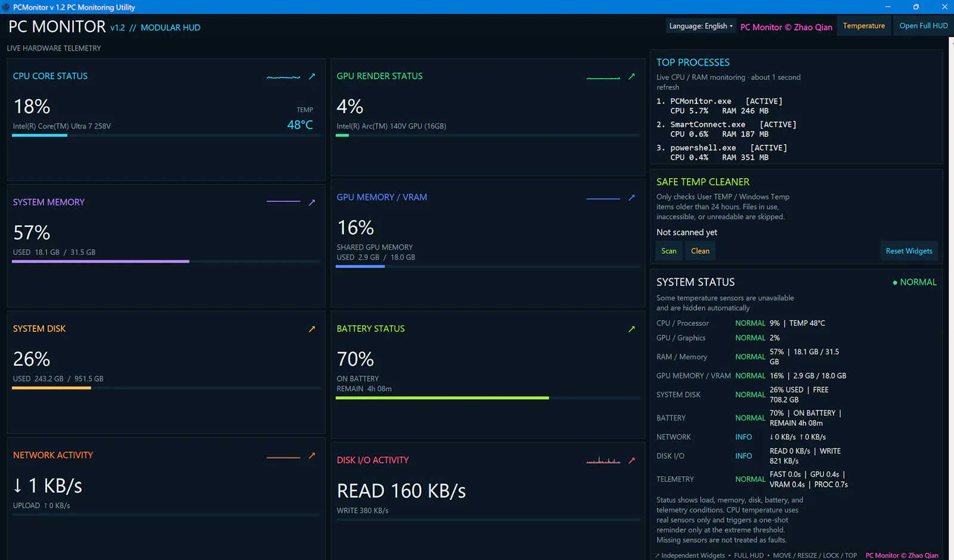Click the PC Monitor © Zhao Qian header link
The height and width of the screenshot is (560, 954).
click(786, 27)
